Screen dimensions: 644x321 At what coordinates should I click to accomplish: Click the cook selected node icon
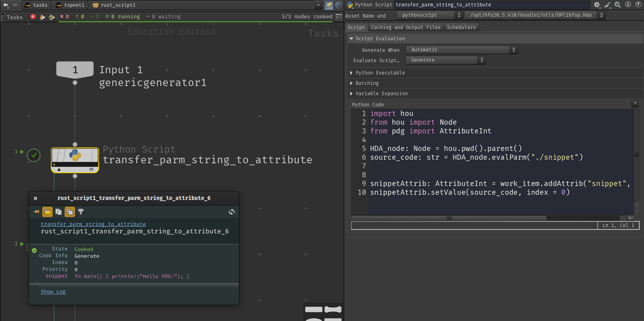(52, 17)
